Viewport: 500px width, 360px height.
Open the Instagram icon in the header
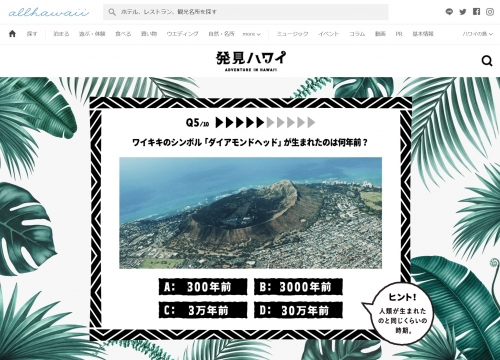(490, 12)
